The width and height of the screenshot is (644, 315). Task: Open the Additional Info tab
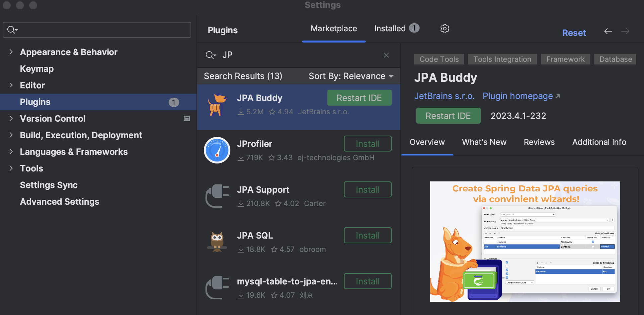point(599,142)
